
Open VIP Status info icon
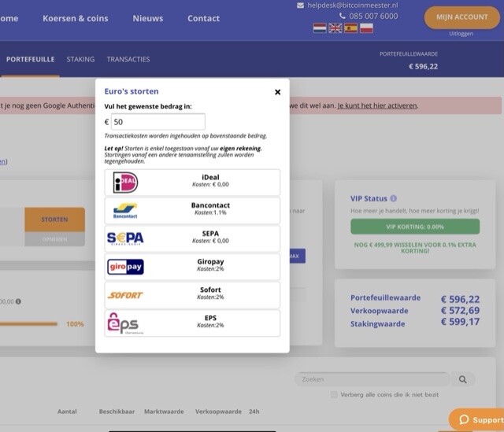click(x=394, y=198)
